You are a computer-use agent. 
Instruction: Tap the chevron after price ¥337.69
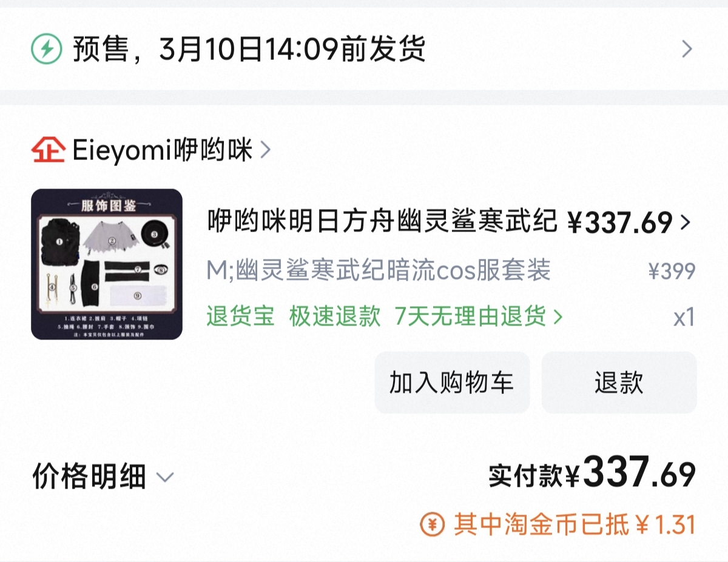click(686, 222)
